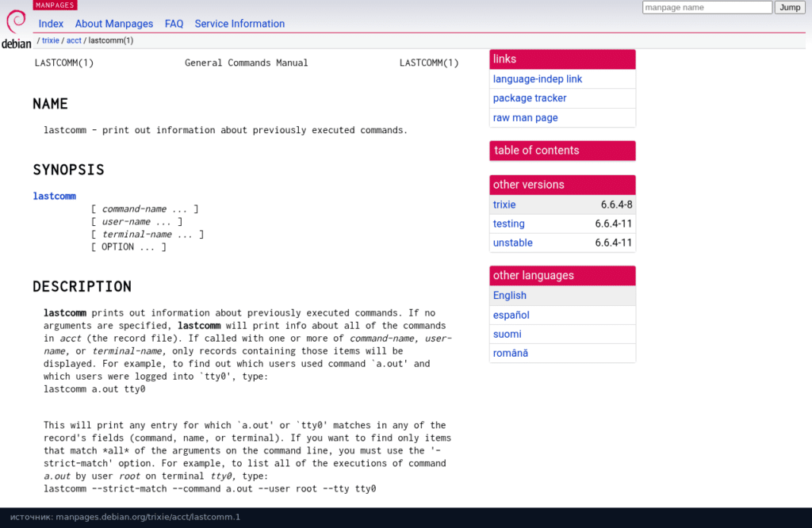The image size is (812, 528).
Task: Click '[ OPTION ... ]' synopsis line
Action: tap(129, 247)
